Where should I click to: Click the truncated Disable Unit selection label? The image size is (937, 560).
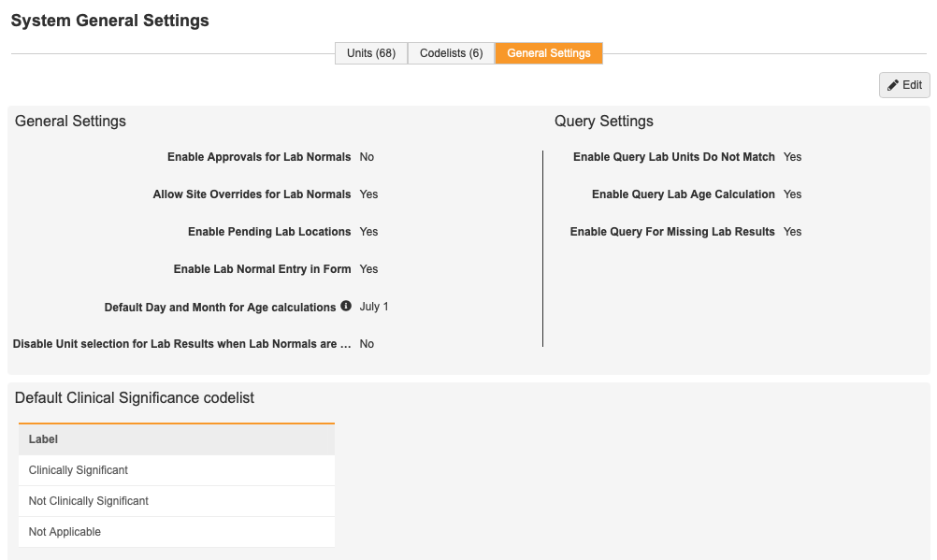coord(182,344)
